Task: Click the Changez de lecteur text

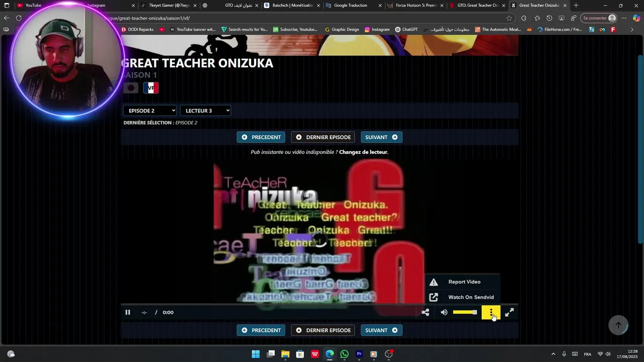Action: click(x=363, y=152)
